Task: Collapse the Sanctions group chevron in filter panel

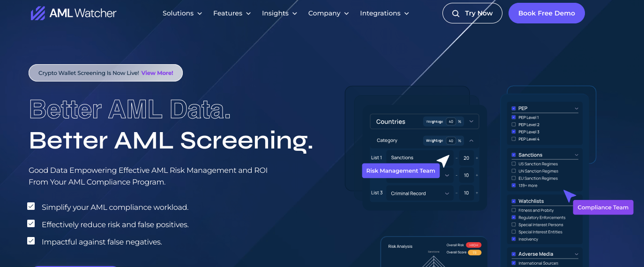Action: 576,155
